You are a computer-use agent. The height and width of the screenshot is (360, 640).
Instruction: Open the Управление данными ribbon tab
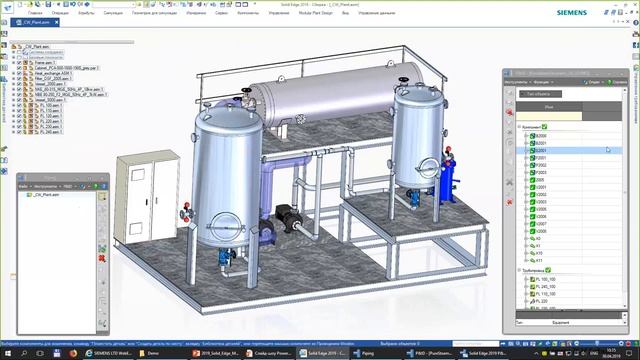(x=377, y=13)
